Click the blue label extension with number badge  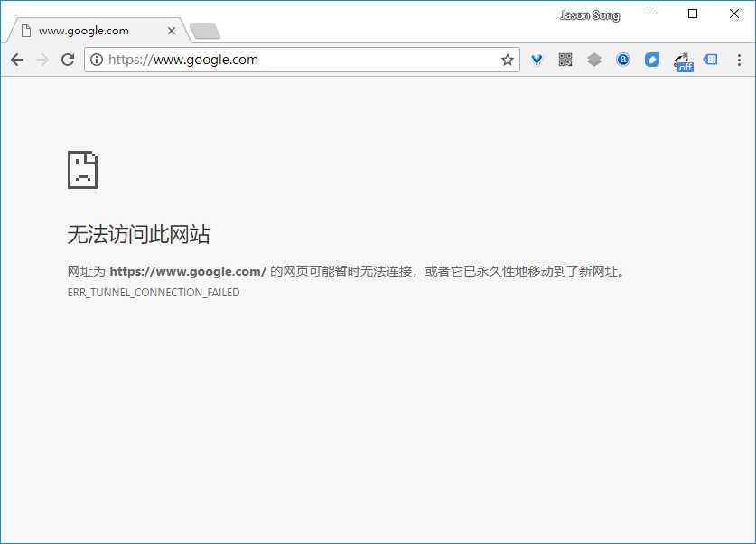pyautogui.click(x=710, y=60)
